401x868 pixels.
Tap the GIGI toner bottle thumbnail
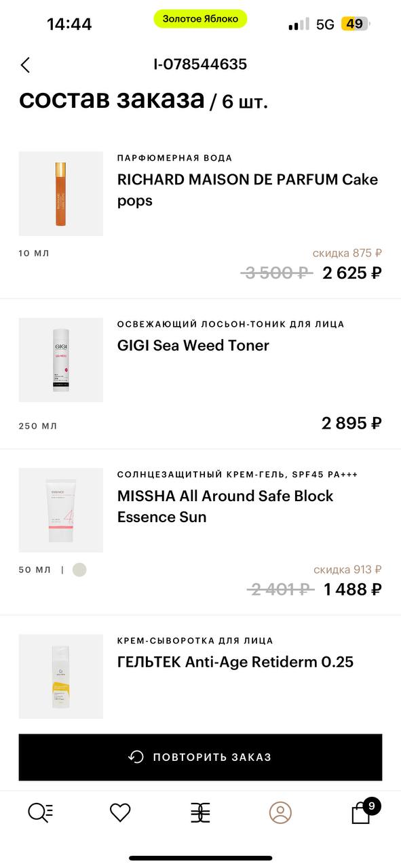pos(61,360)
